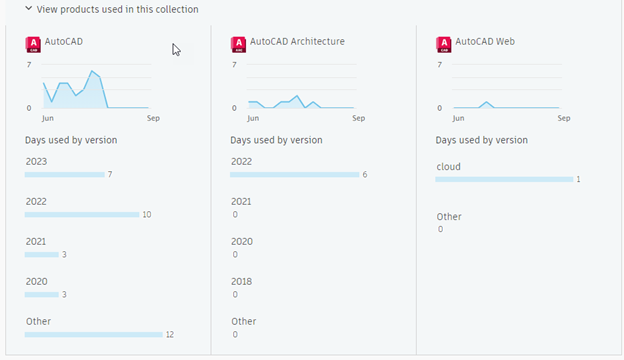Viewport: 624px width, 360px height.
Task: Click the 2018 version label under Architecture
Action: tap(241, 282)
